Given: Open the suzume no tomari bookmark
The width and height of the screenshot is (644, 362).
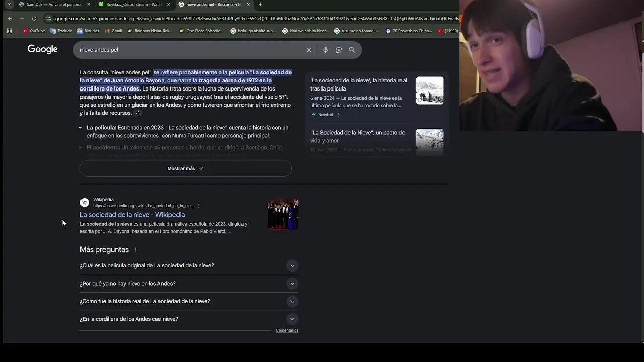Looking at the screenshot, I should [x=357, y=31].
